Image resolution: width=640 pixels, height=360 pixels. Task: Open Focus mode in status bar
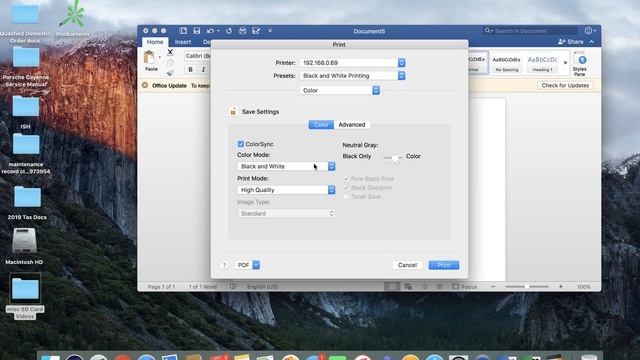pos(464,287)
